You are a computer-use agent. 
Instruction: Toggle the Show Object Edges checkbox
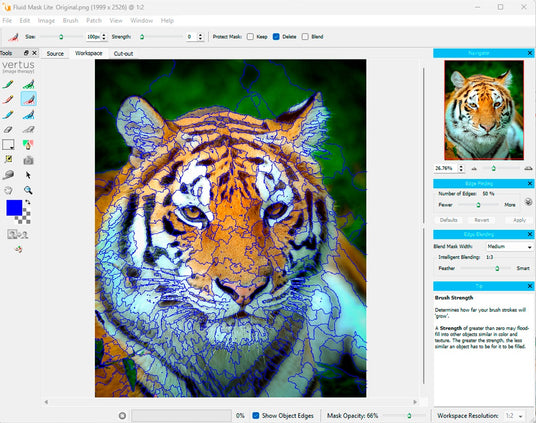click(x=256, y=415)
